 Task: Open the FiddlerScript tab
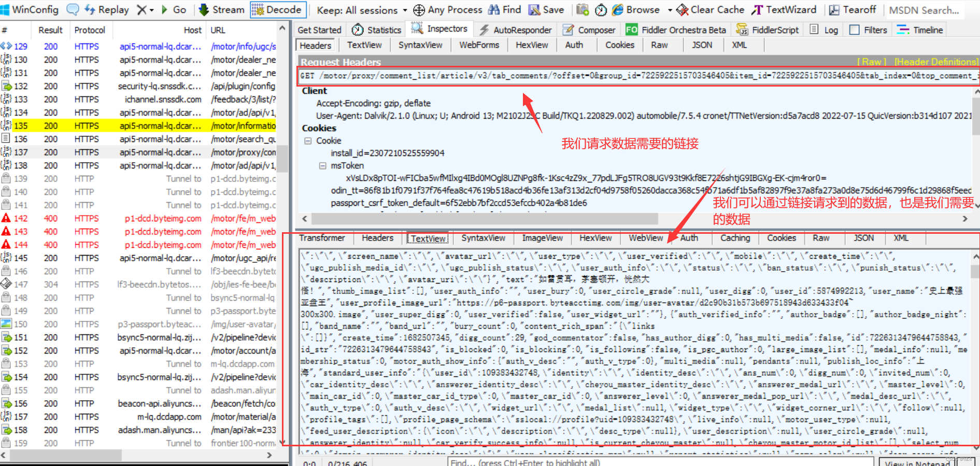[768, 30]
